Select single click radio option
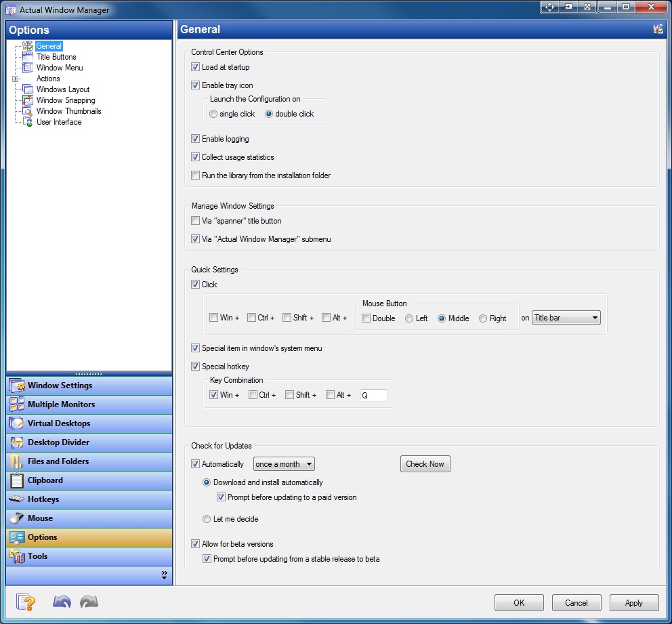 click(x=213, y=114)
